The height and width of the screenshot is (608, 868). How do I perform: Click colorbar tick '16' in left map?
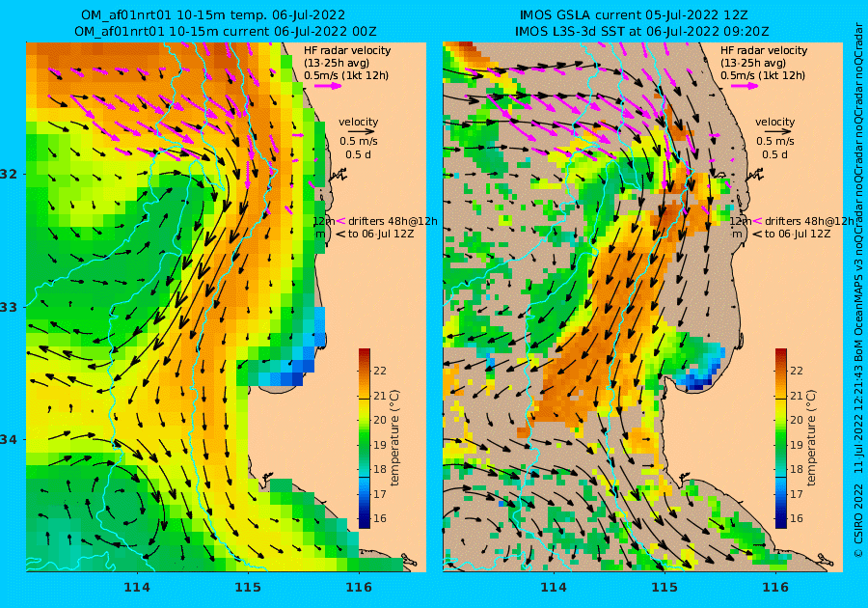click(380, 518)
